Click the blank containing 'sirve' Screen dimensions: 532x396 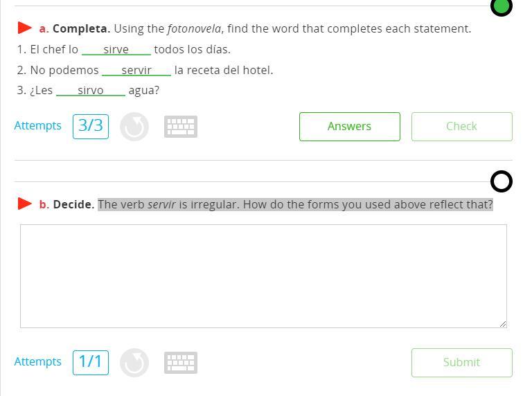click(116, 50)
